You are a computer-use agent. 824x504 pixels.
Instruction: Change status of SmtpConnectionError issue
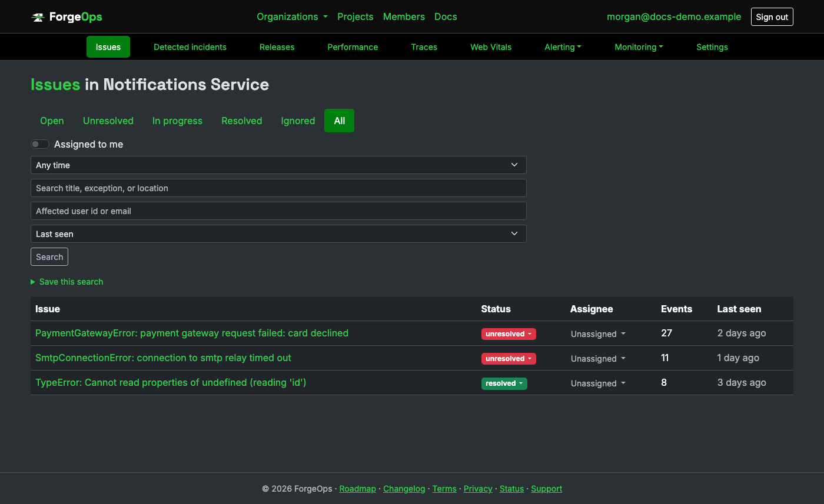point(509,359)
